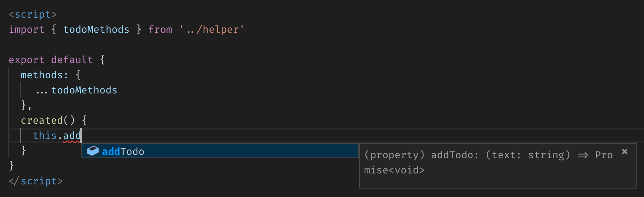Viewport: 644px width, 197px height.
Task: Click the import keyword
Action: 27,29
